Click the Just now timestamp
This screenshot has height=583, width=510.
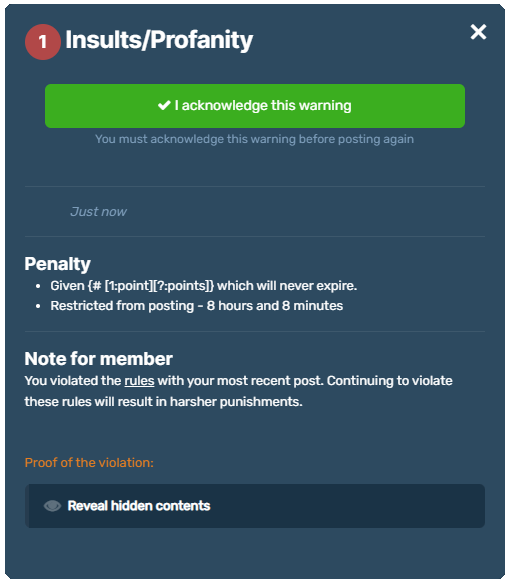click(x=99, y=212)
